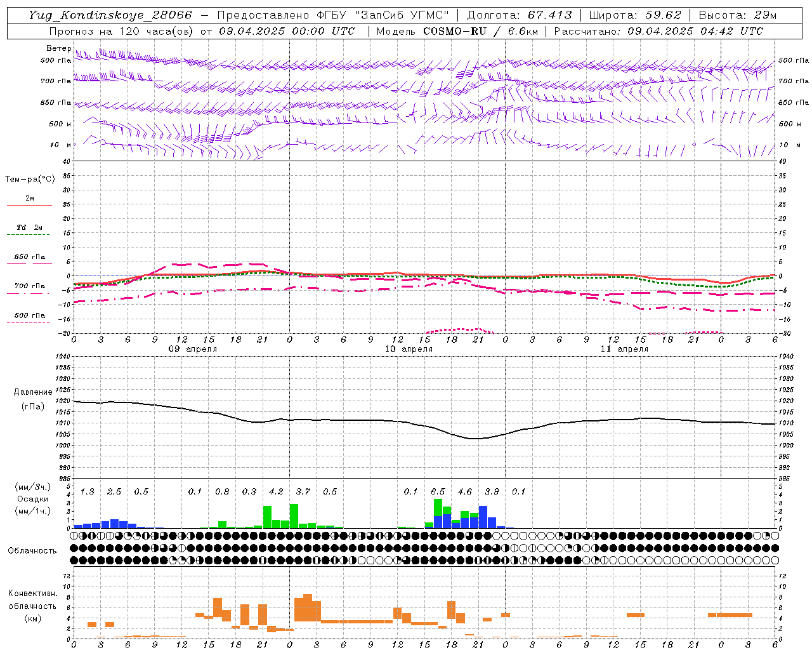Click the (мм/1ч.) precipitation unit label
Screen dimensions: 812x650
click(x=32, y=511)
